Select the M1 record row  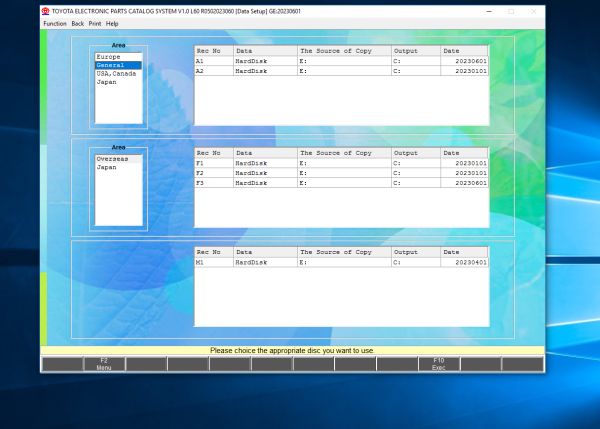[341, 262]
